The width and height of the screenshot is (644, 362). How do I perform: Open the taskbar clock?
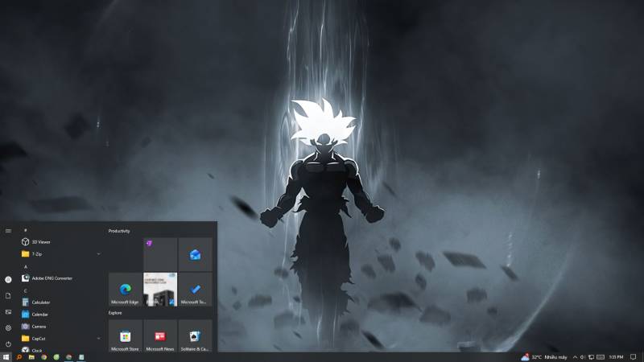(x=616, y=357)
